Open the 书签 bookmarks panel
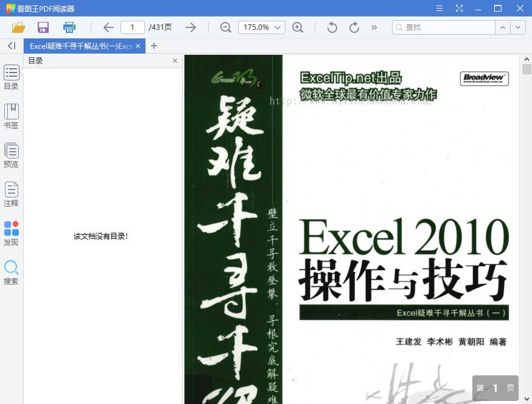 [x=11, y=116]
